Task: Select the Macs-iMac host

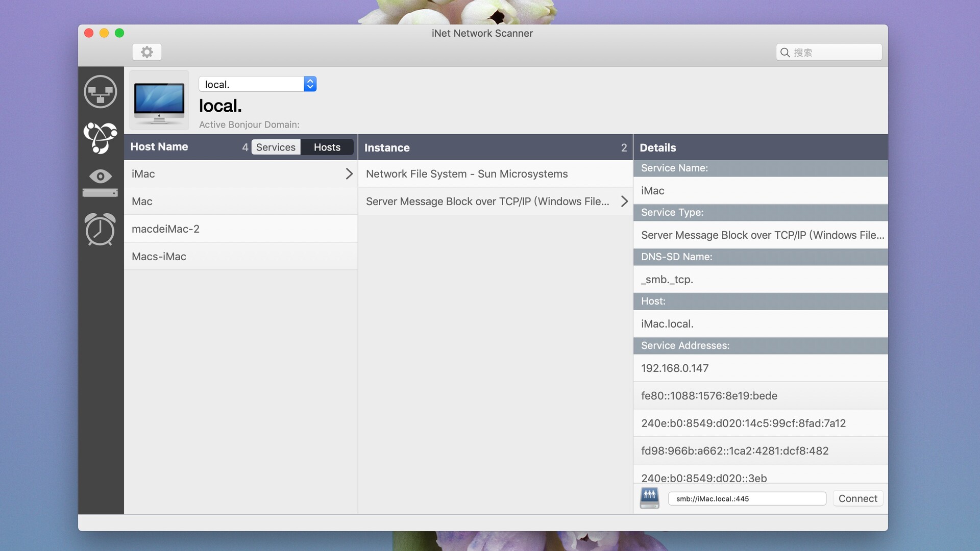Action: point(159,257)
